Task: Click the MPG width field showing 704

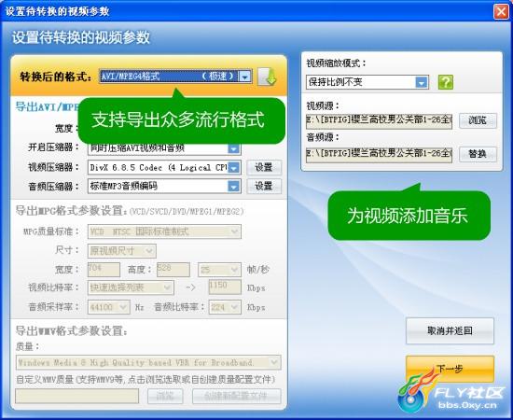Action: coord(104,270)
